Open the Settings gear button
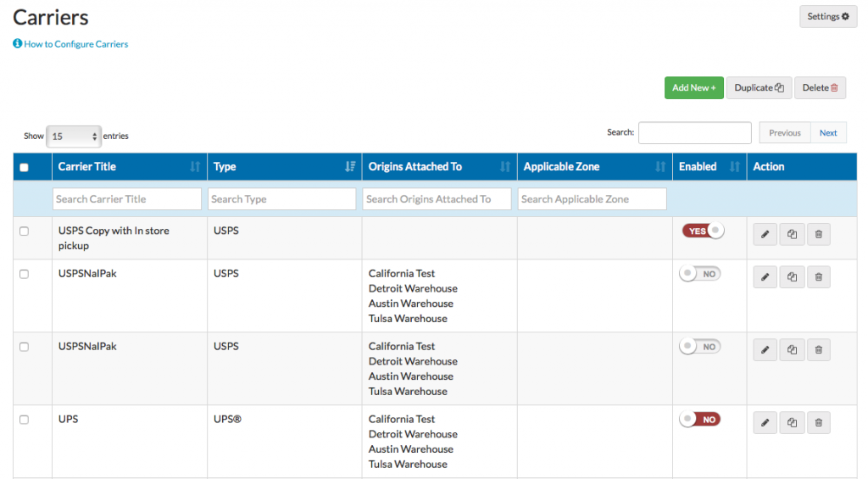868x479 pixels. click(828, 16)
